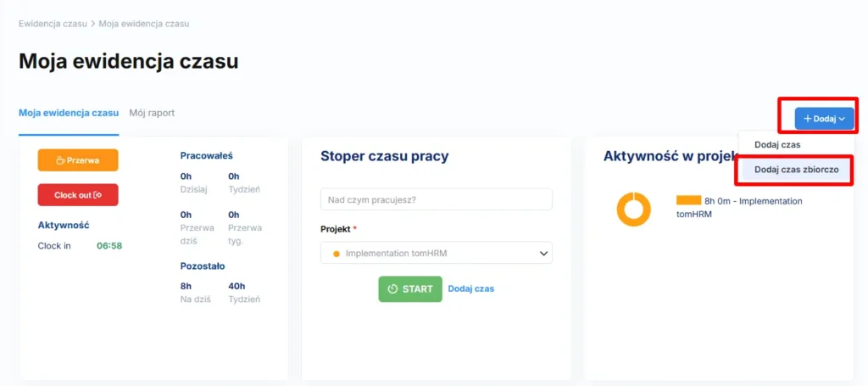Click the red Clock out button

pos(78,195)
